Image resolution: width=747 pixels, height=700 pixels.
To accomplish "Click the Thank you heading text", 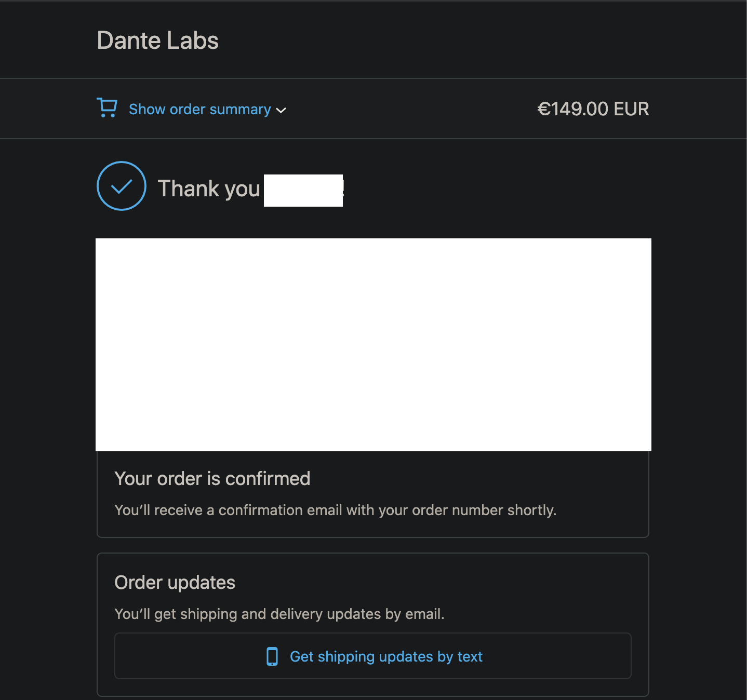I will tap(209, 189).
